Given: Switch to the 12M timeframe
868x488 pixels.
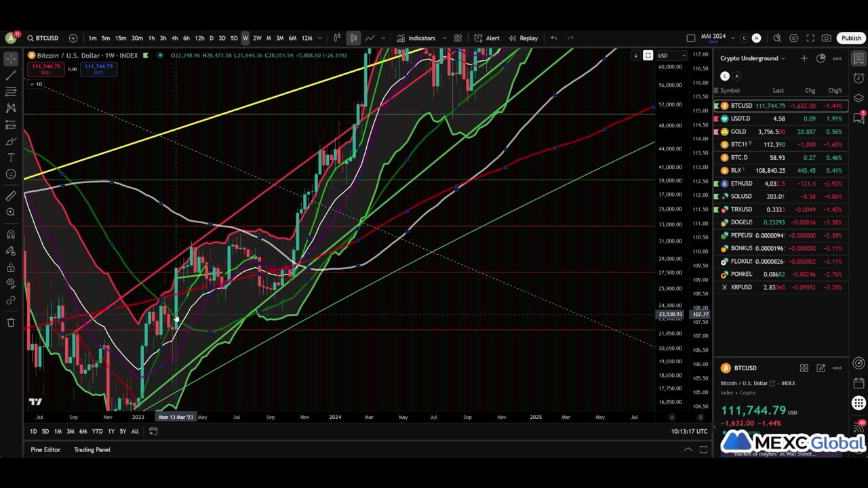Looking at the screenshot, I should [307, 38].
